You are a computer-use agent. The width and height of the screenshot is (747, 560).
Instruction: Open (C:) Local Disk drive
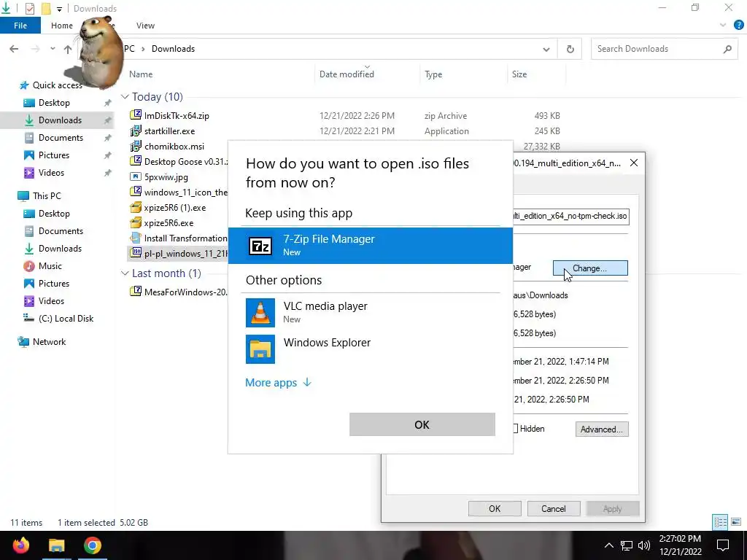point(66,318)
